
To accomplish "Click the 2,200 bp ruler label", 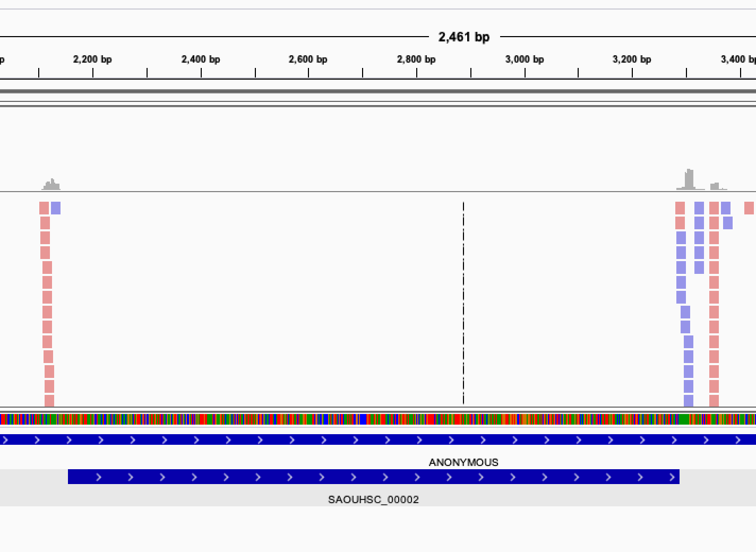I will click(92, 59).
